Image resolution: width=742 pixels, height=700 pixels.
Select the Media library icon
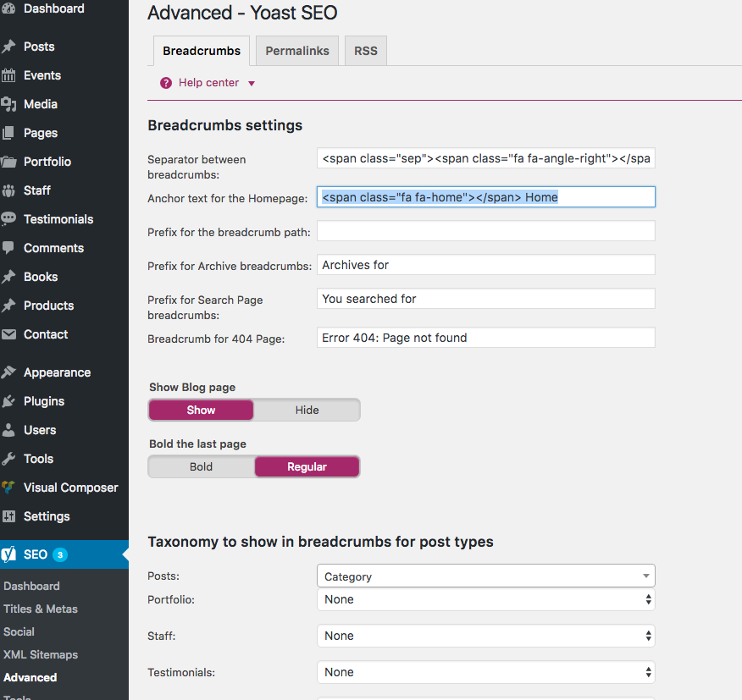[x=10, y=103]
